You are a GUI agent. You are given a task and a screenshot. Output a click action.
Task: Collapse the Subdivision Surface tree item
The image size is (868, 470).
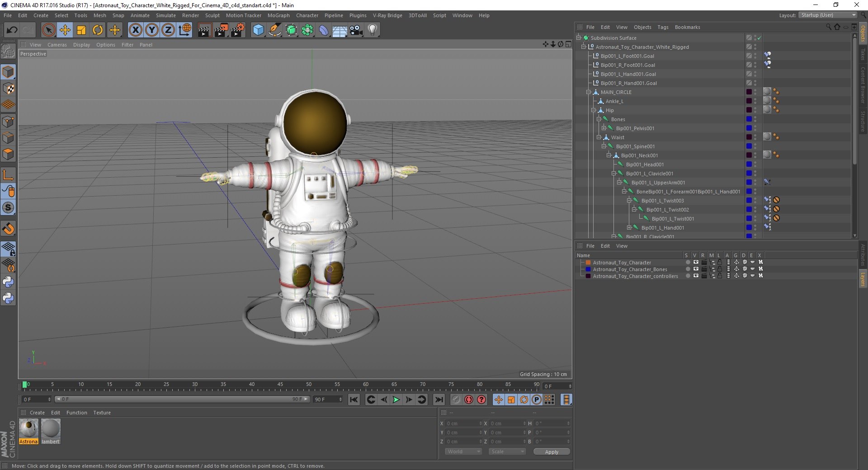pyautogui.click(x=578, y=38)
